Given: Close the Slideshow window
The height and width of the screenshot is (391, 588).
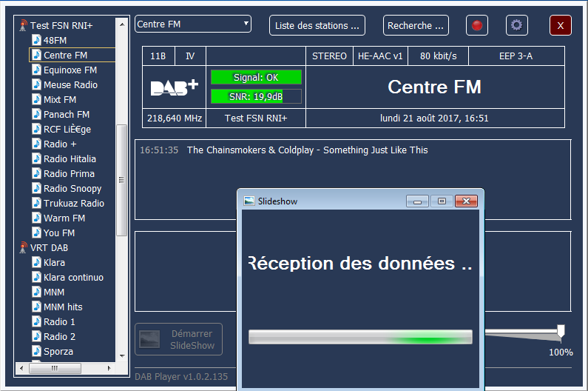Looking at the screenshot, I should click(466, 201).
